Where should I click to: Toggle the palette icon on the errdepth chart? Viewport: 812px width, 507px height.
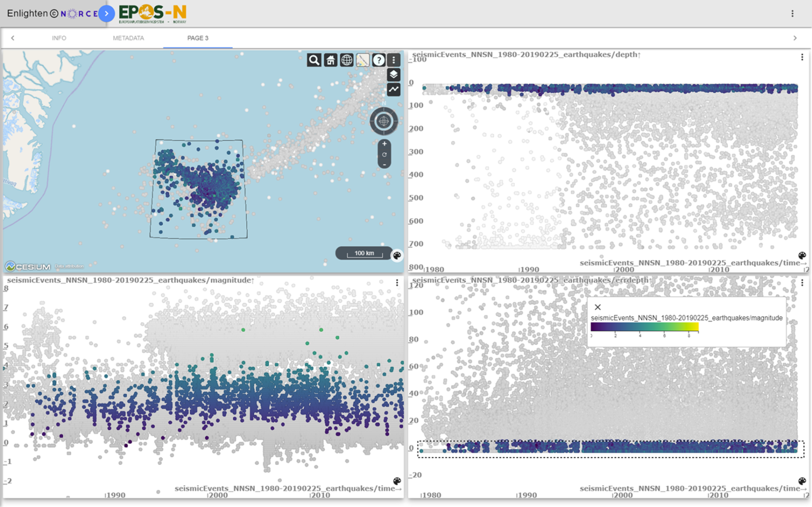click(802, 480)
